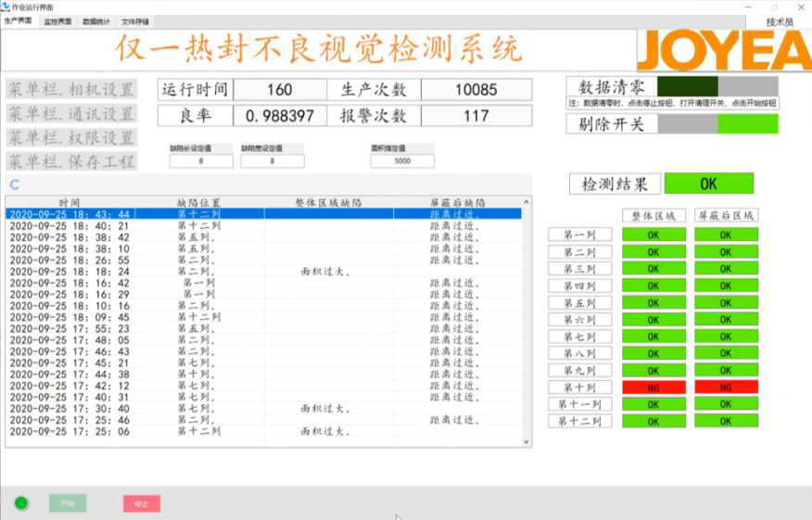Click the defect list scrollbar down arrow
The image size is (812, 520).
pos(527,442)
